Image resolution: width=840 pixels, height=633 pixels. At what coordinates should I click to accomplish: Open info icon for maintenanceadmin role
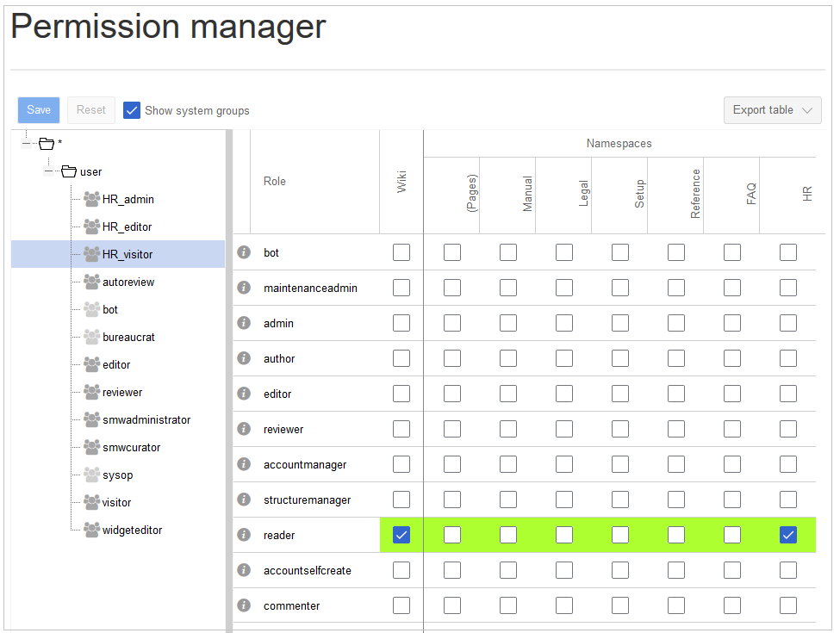[244, 288]
